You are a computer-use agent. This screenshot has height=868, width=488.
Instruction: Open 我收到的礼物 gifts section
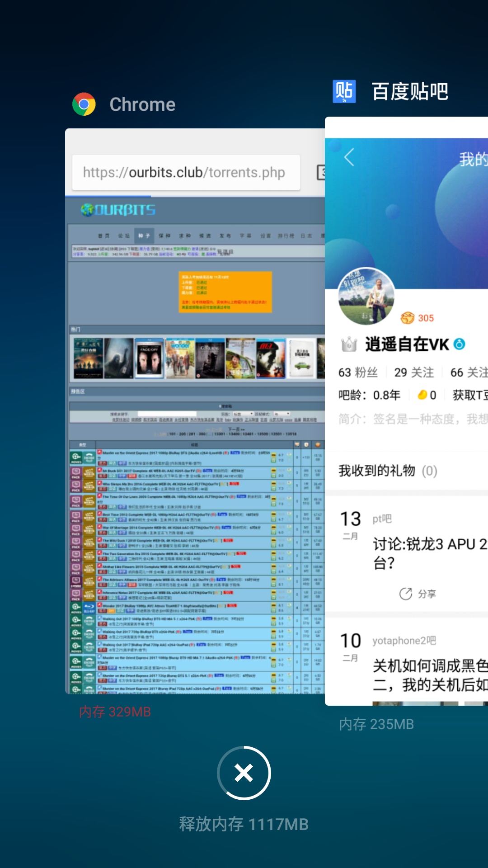click(406, 471)
